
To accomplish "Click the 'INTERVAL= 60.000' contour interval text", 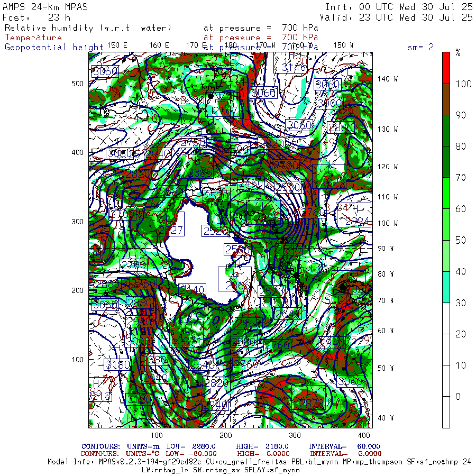I will click(x=344, y=446).
